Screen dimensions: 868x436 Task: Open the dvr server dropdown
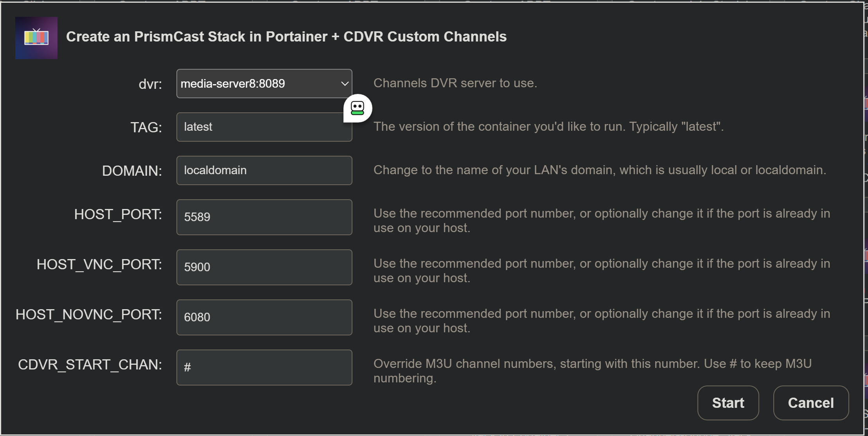pyautogui.click(x=264, y=84)
